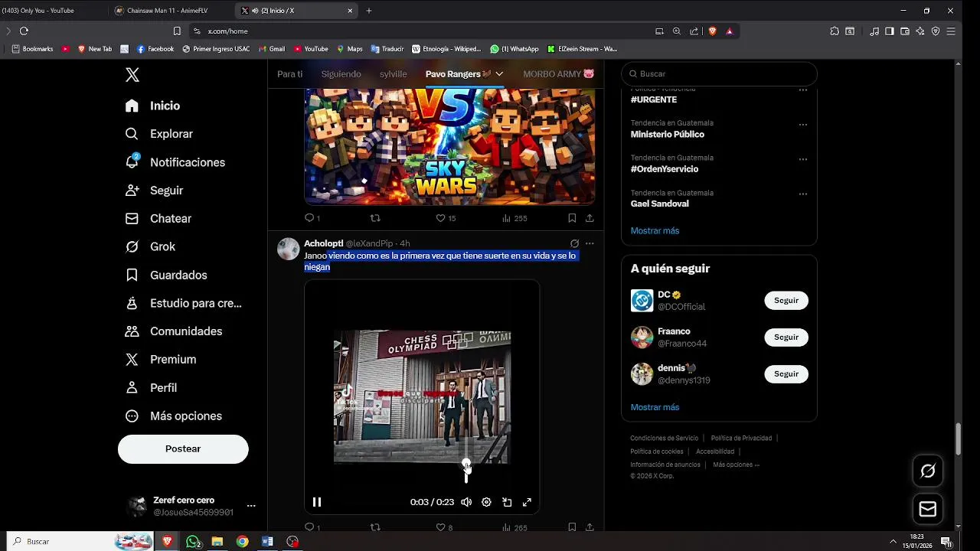Switch to Para ti tab

coord(290,74)
